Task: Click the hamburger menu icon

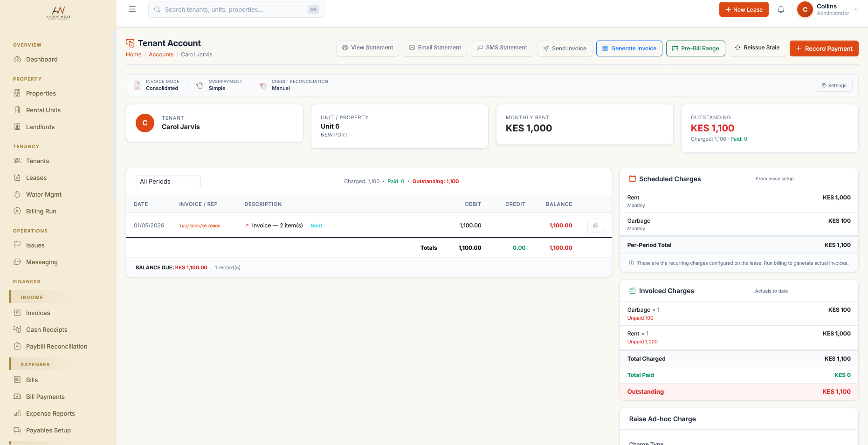Action: [x=132, y=9]
